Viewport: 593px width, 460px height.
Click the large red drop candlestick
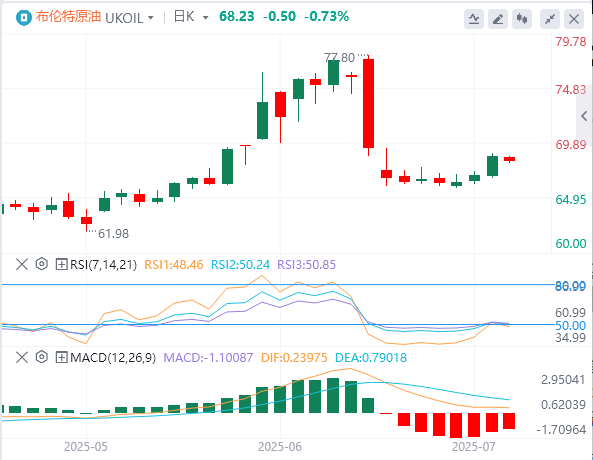point(368,103)
